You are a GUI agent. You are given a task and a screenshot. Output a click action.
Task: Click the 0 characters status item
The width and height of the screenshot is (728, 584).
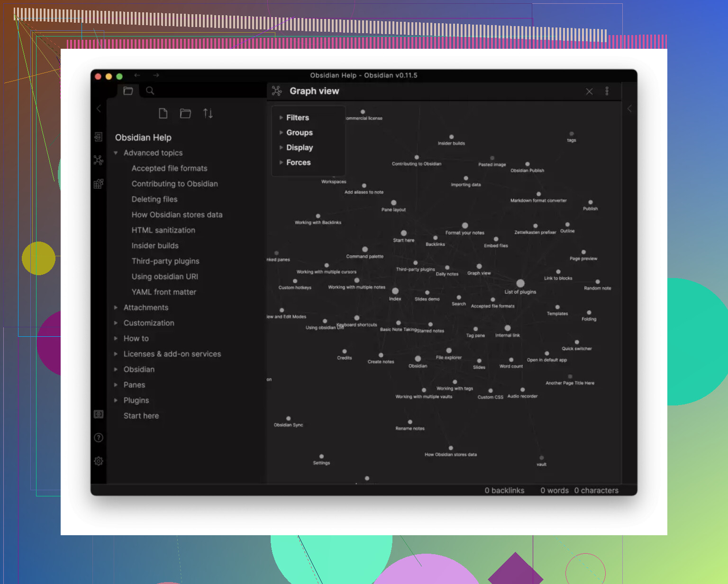pos(596,491)
